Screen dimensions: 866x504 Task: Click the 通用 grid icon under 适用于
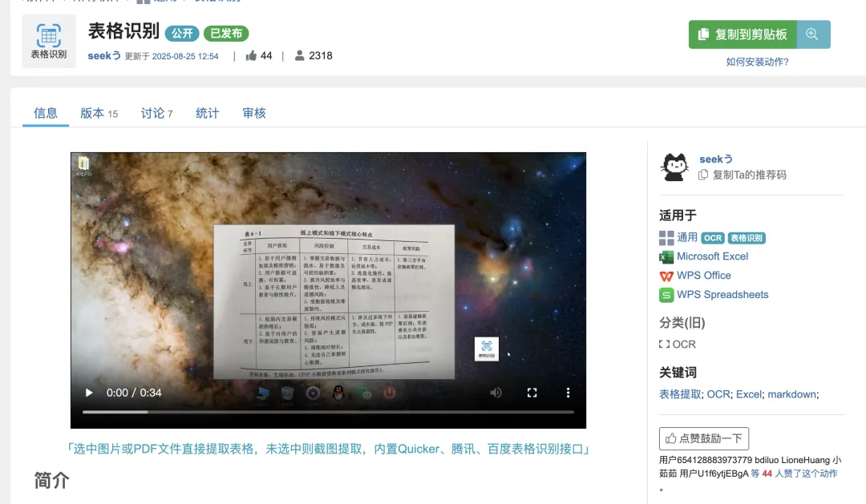tap(666, 238)
